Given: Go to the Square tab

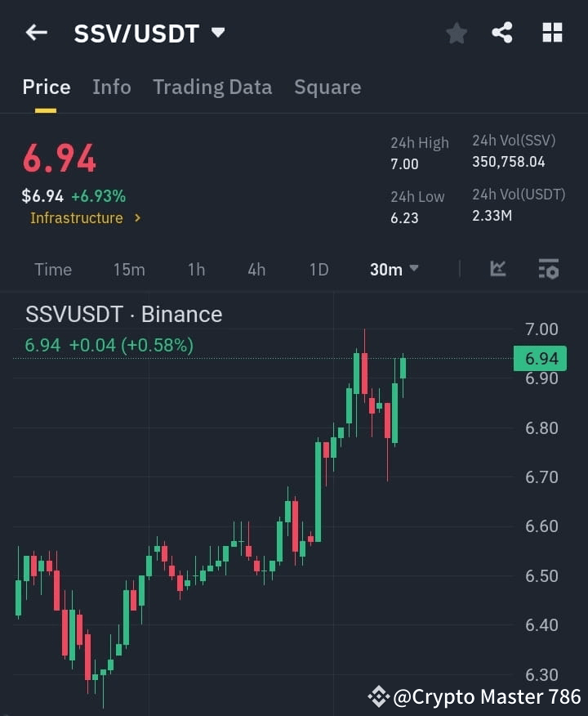Looking at the screenshot, I should click(327, 87).
